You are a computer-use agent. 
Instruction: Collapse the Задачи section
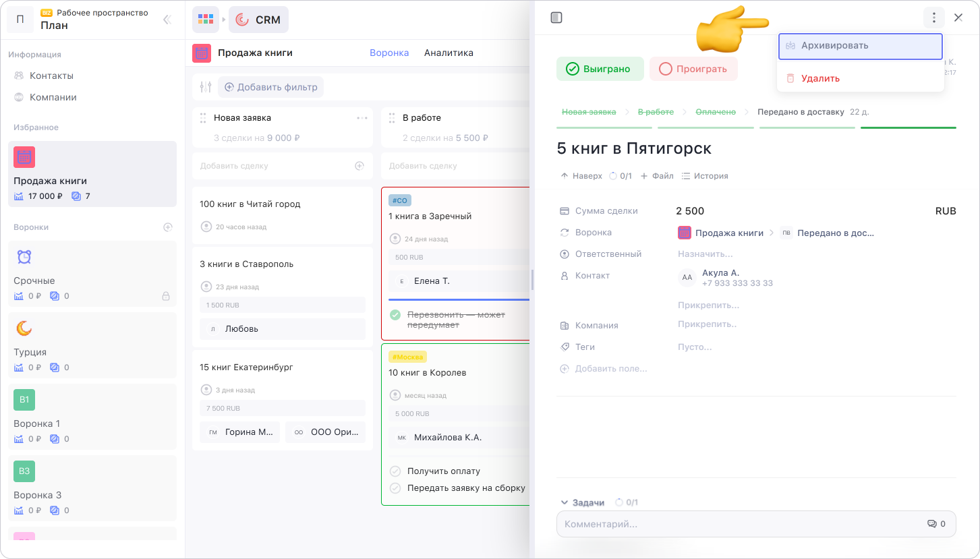pos(565,502)
